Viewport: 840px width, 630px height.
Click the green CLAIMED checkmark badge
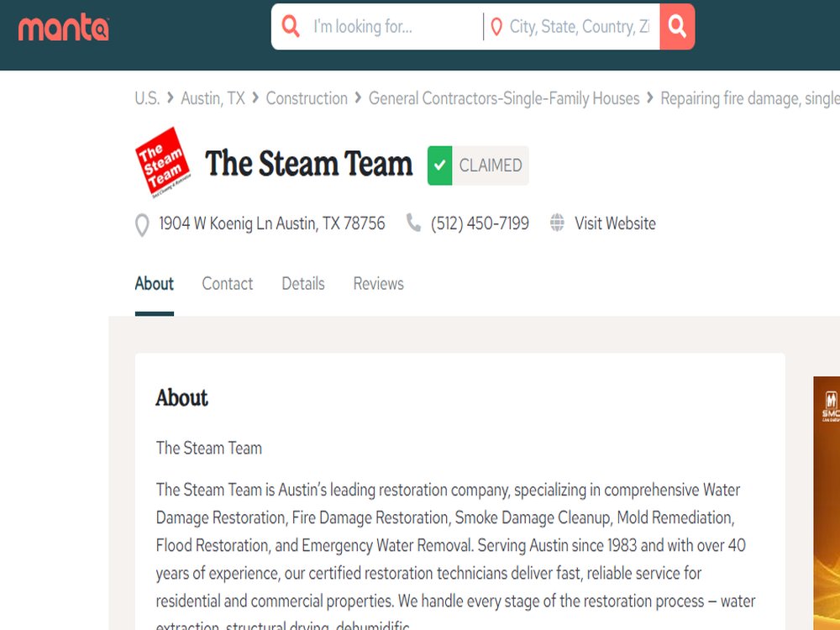pos(440,165)
